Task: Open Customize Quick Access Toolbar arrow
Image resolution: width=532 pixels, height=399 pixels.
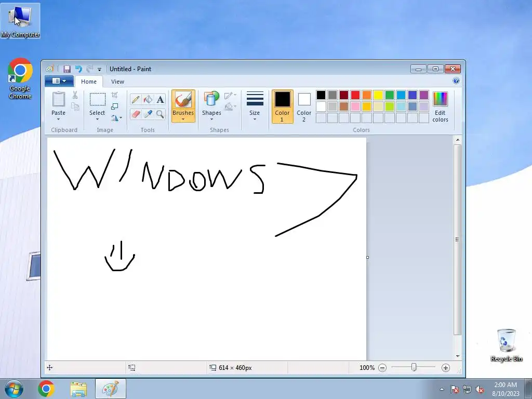Action: [99, 70]
